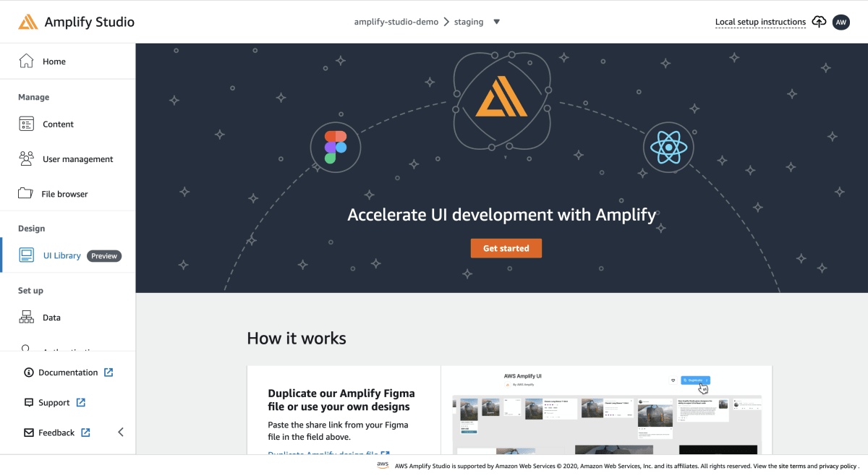Click the User management people icon

coord(26,158)
